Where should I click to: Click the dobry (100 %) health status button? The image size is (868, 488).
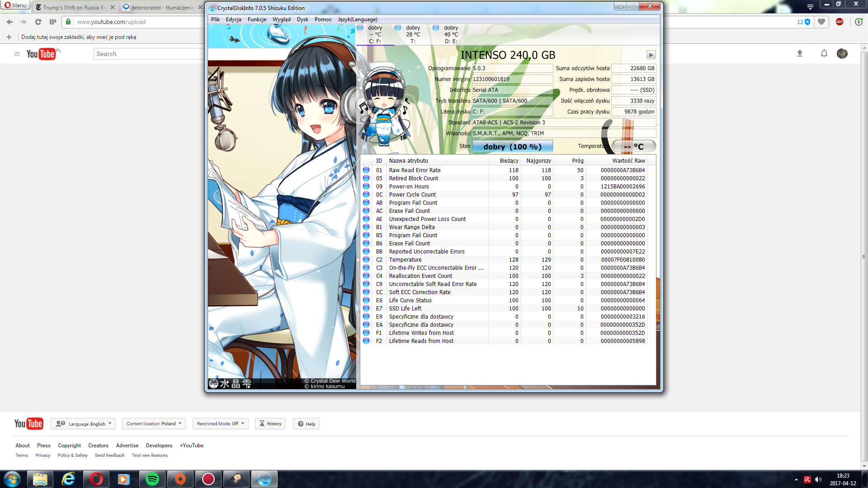click(513, 146)
